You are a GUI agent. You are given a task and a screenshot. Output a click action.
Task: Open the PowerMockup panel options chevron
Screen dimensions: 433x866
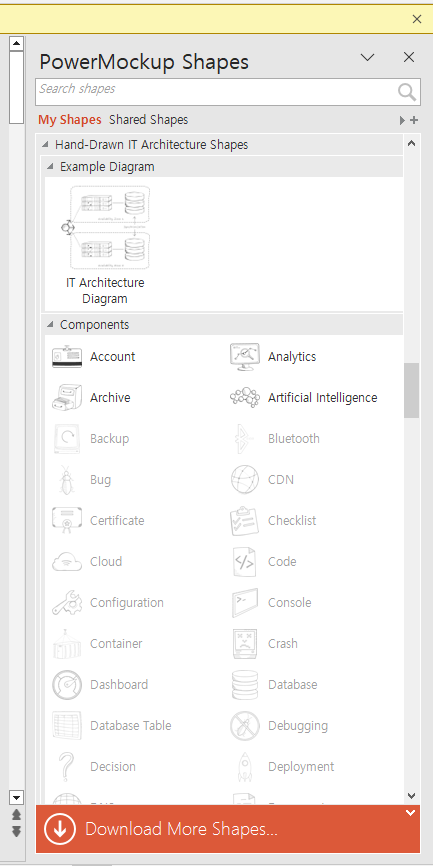367,57
